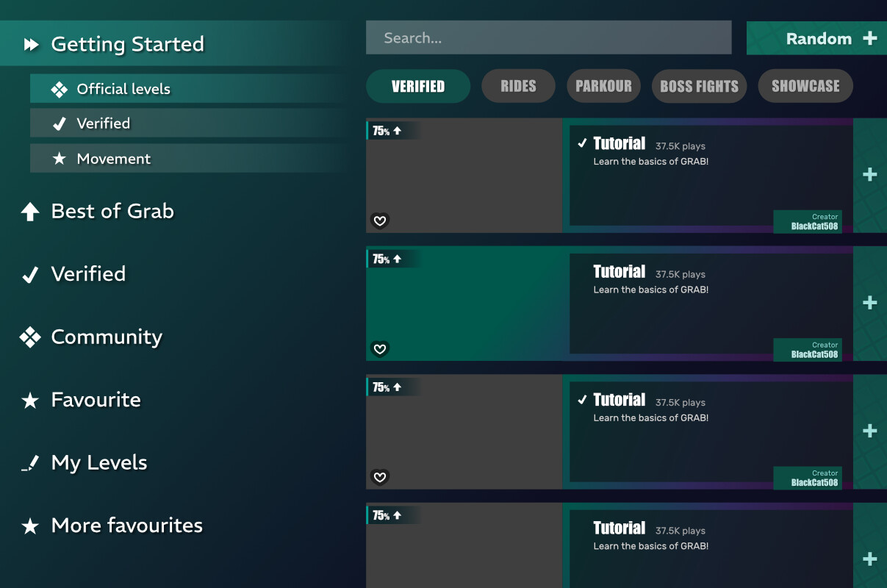This screenshot has width=887, height=588.
Task: Toggle the heart on the third Tutorial level
Action: (x=380, y=477)
